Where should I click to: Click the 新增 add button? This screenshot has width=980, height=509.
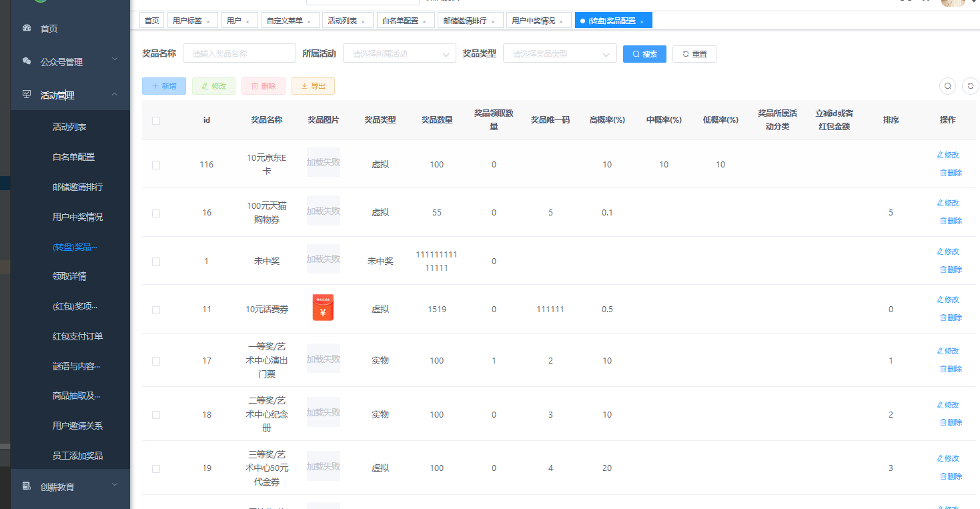tap(164, 86)
